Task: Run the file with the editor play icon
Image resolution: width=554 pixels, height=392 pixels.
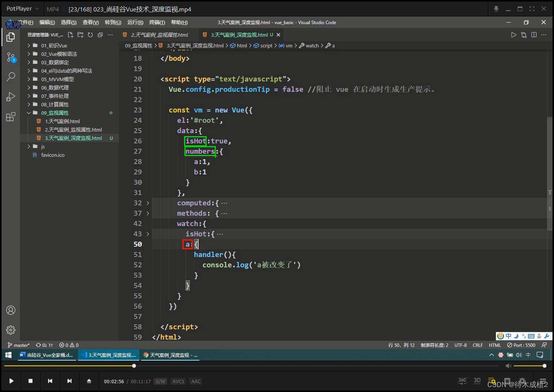Action: (x=513, y=35)
